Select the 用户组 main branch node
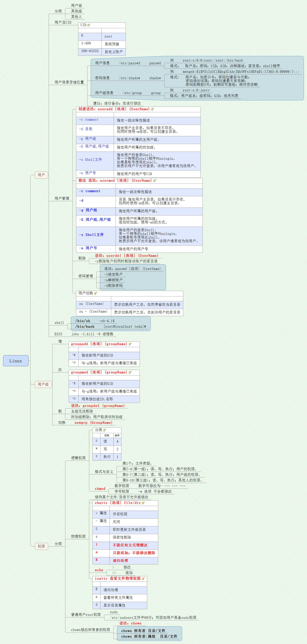This screenshot has width=307, height=644. point(43,384)
